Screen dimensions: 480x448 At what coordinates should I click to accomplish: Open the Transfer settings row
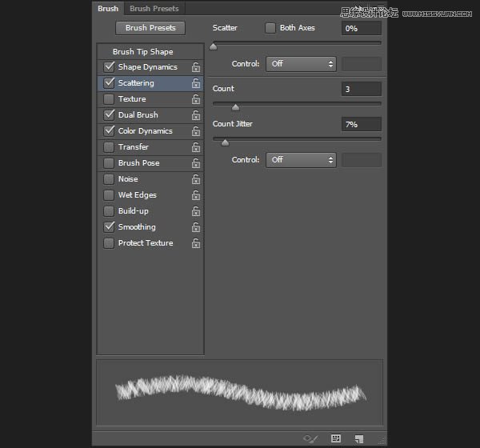150,147
